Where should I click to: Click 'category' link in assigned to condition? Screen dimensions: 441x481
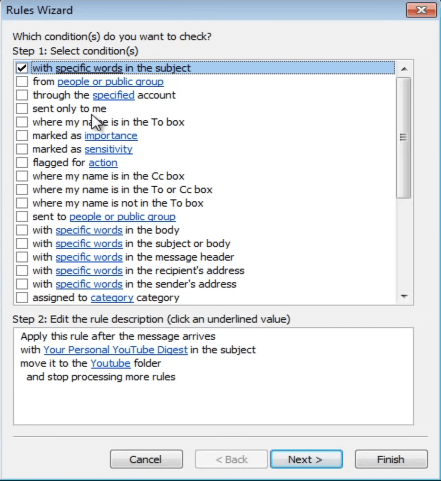112,298
